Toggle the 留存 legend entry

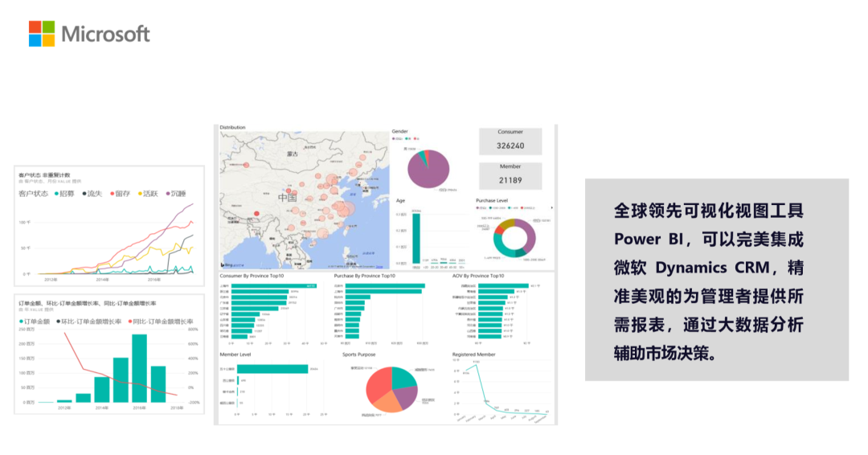coord(120,194)
